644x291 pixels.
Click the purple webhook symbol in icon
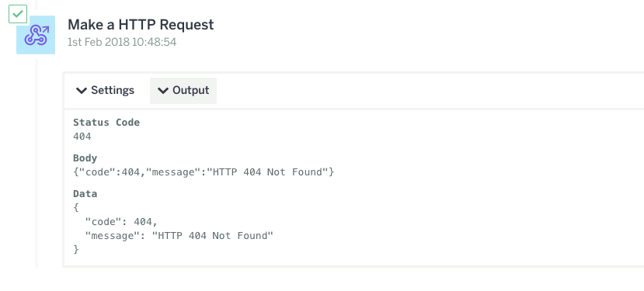click(x=37, y=35)
